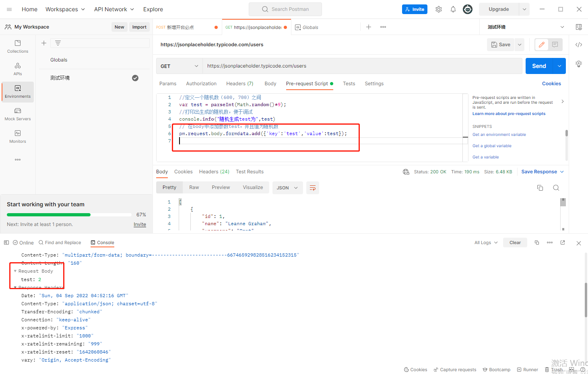The height and width of the screenshot is (374, 588).
Task: Change response format JSON dropdown
Action: [287, 188]
